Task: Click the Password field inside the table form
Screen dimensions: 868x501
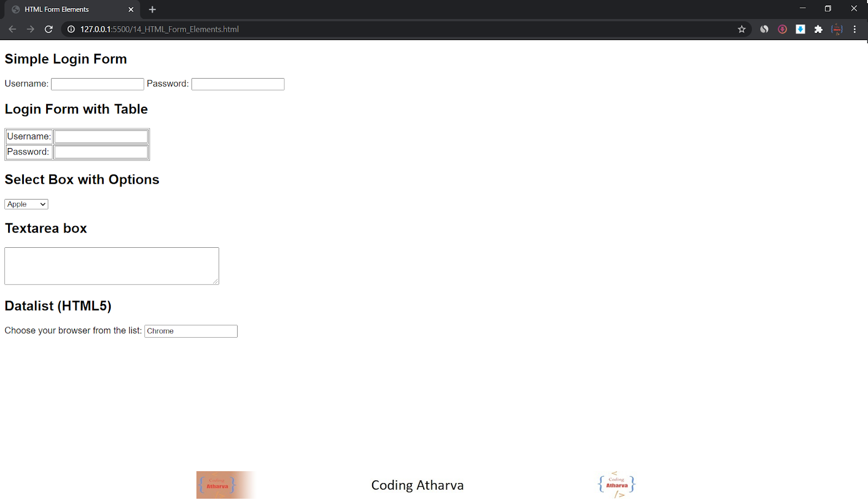Action: click(x=100, y=152)
